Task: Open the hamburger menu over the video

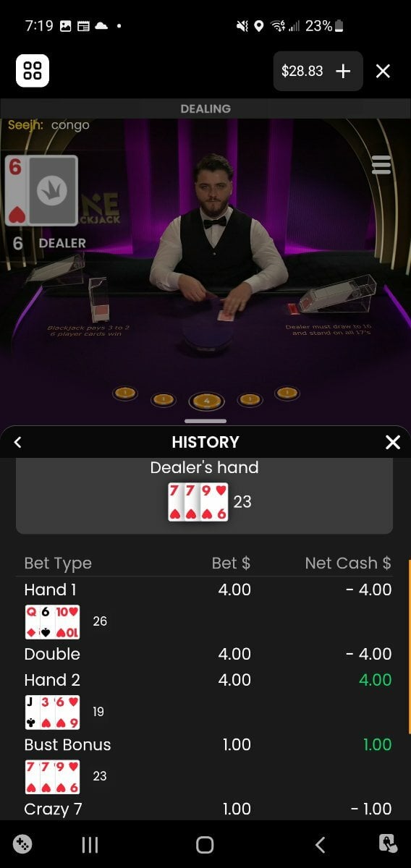Action: tap(381, 165)
